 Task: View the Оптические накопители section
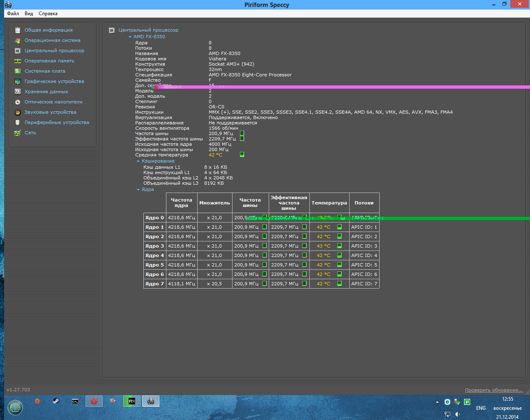[x=53, y=102]
